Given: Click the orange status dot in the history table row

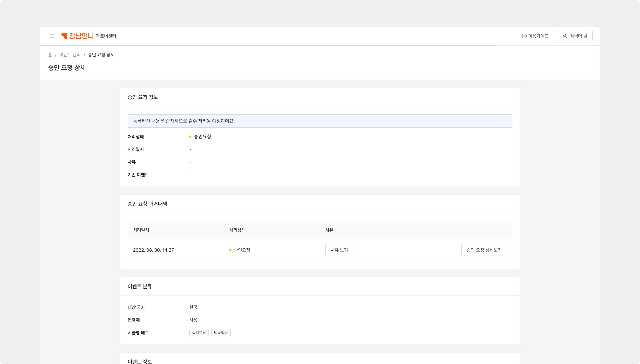Looking at the screenshot, I should click(x=230, y=250).
